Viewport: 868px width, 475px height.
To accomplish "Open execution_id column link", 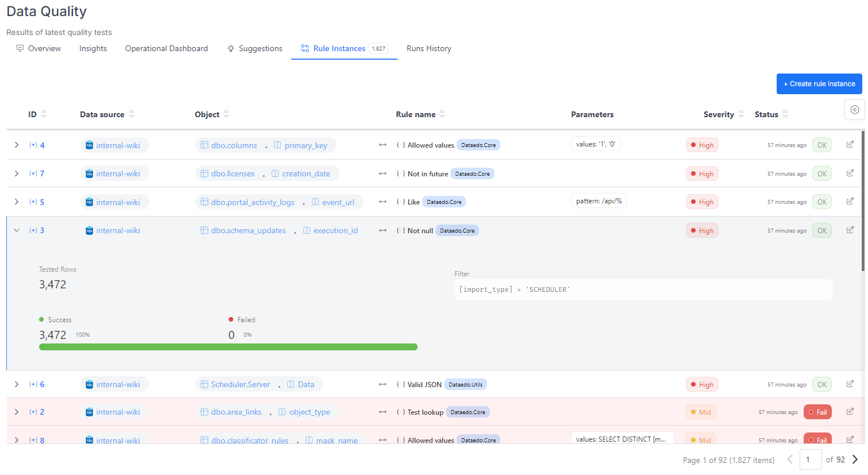I will pos(335,230).
